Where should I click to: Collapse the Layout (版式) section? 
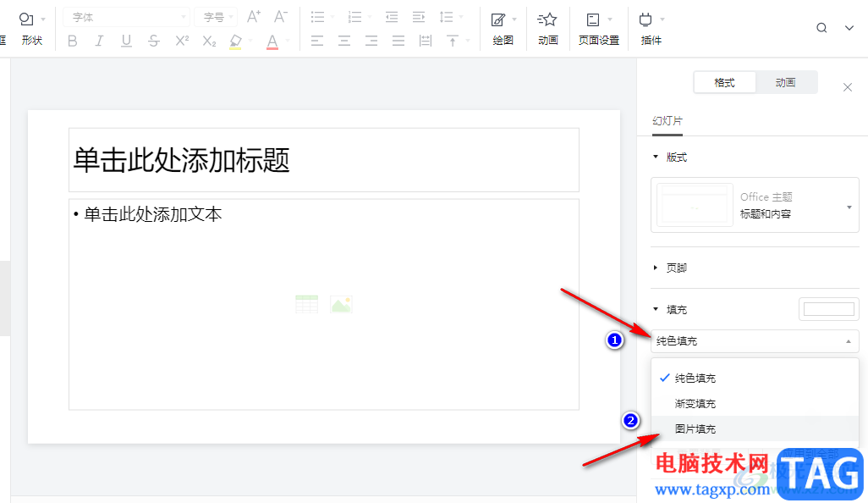(656, 157)
